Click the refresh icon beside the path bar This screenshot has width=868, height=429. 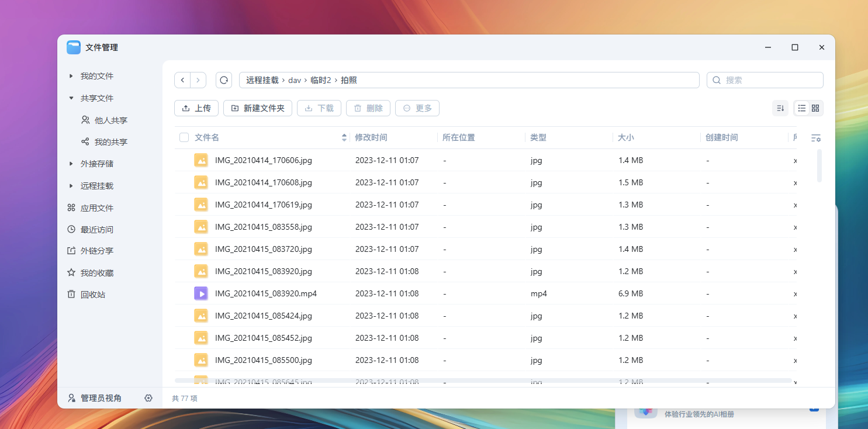(x=224, y=80)
